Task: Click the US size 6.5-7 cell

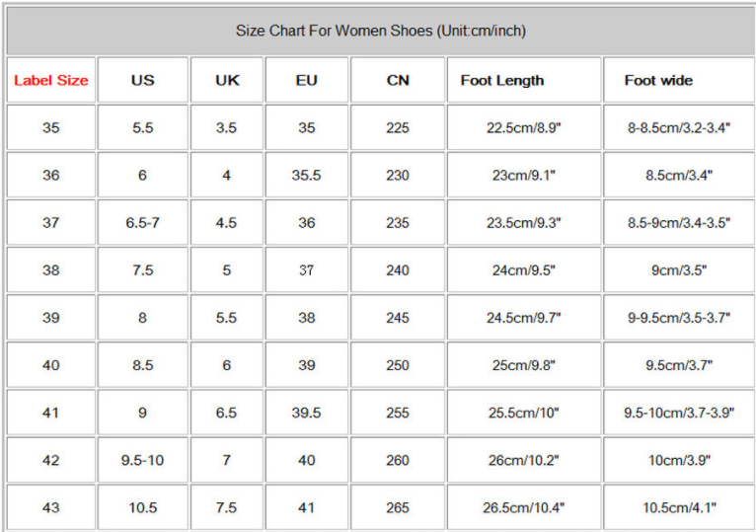Action: 143,223
